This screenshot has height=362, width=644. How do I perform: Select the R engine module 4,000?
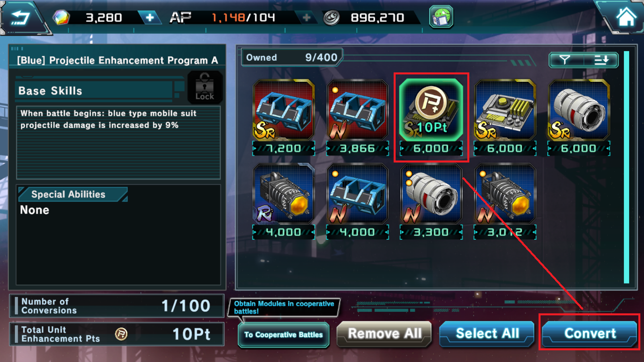click(x=284, y=201)
